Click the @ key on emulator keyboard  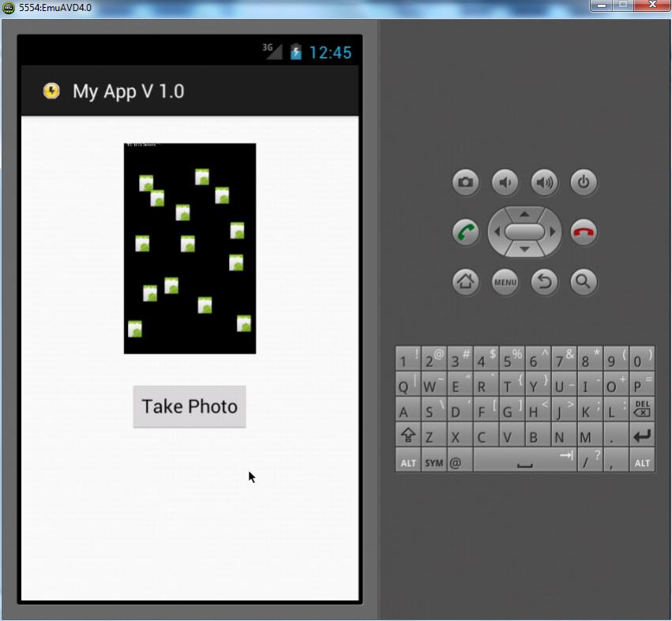(x=460, y=460)
